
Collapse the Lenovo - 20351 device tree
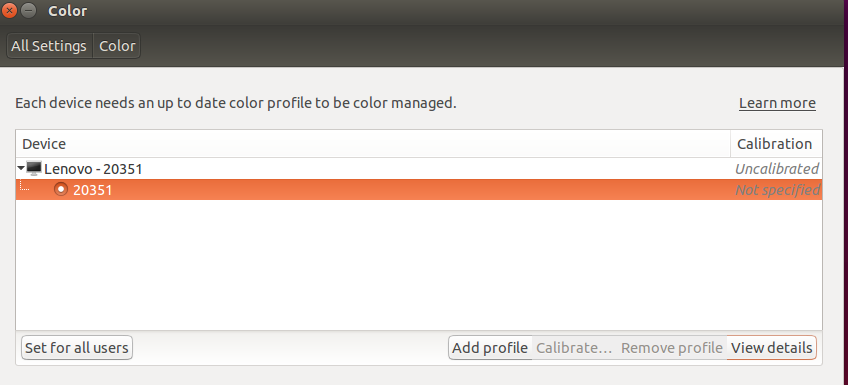click(x=21, y=169)
